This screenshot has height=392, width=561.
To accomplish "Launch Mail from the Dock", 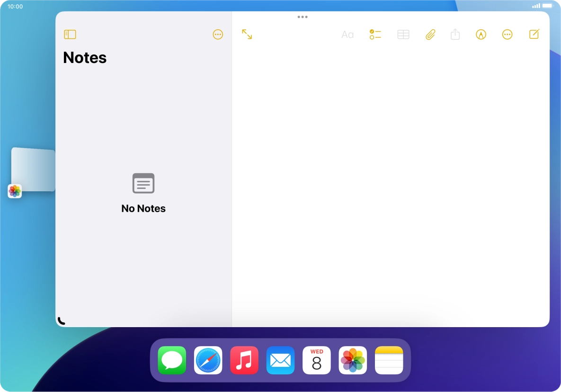I will click(280, 360).
